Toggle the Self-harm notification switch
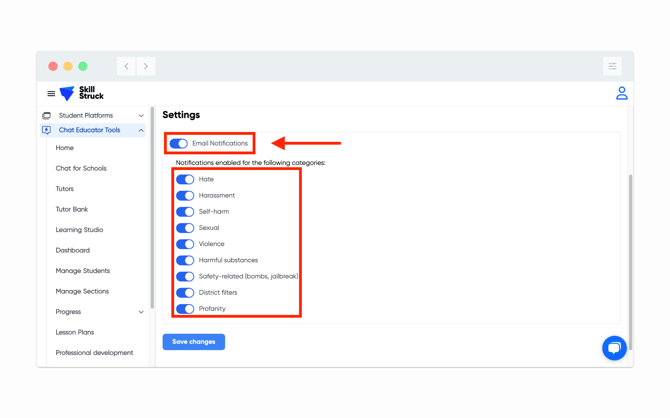This screenshot has height=418, width=670. tap(185, 212)
